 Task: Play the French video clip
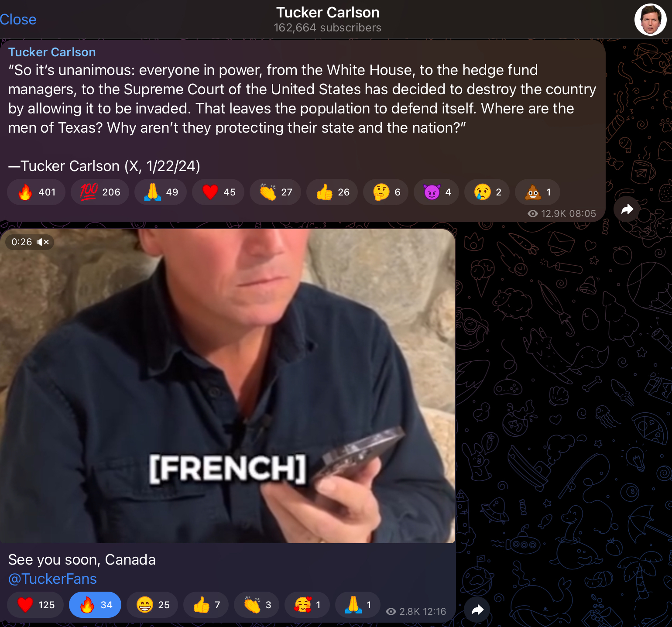click(228, 386)
